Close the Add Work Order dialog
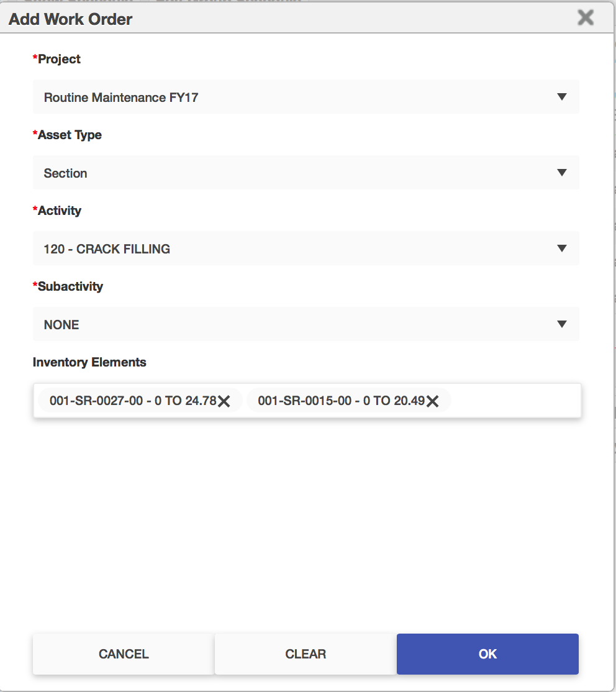Image resolution: width=616 pixels, height=692 pixels. point(585,17)
